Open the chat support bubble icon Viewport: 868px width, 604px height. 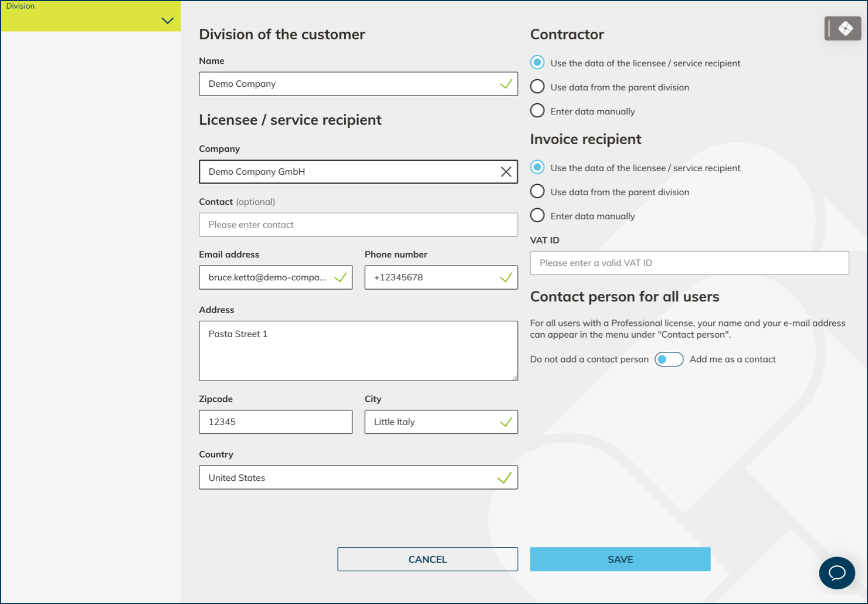pos(837,573)
